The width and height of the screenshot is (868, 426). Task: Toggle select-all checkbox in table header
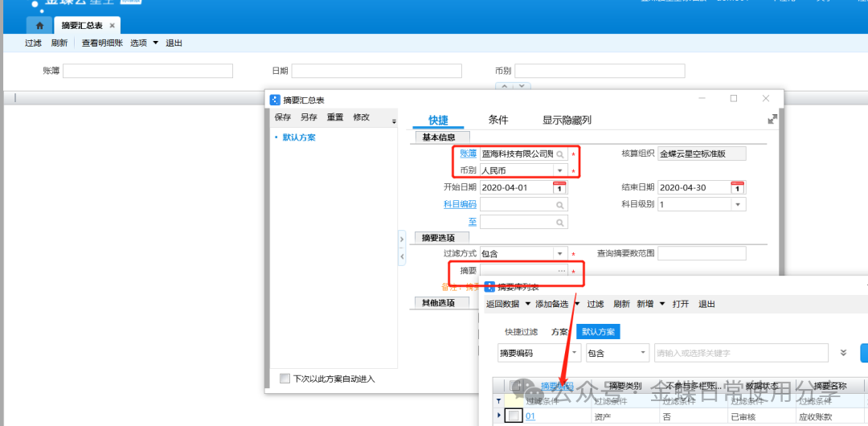click(x=514, y=387)
